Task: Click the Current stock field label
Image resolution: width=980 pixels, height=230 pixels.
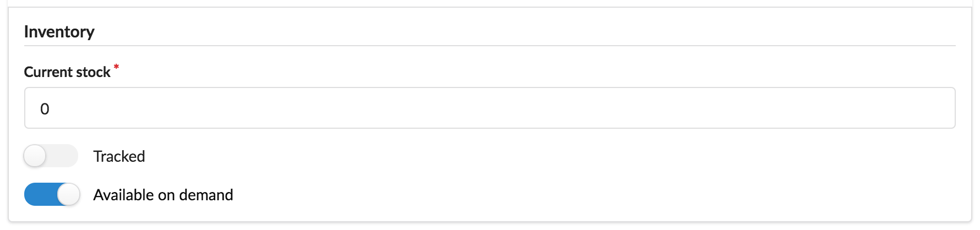Action: tap(67, 72)
